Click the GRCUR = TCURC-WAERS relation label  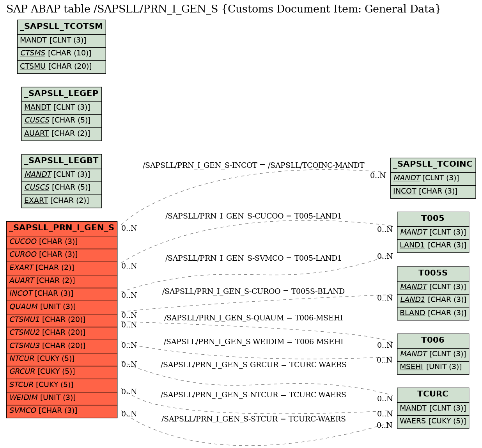point(253,365)
